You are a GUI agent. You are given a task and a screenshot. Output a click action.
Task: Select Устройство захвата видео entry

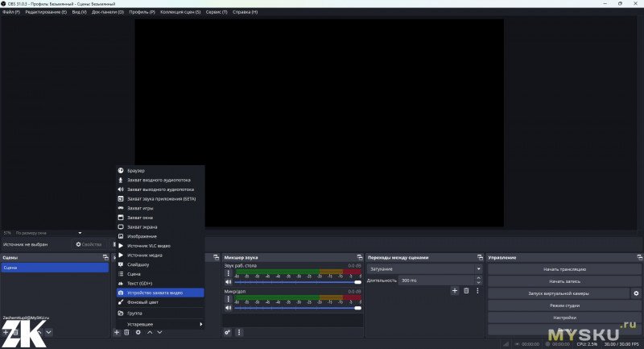click(160, 293)
